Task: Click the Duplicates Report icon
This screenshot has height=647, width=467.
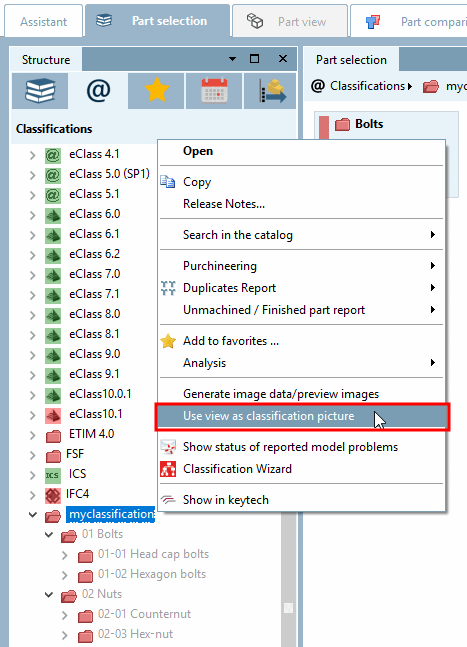Action: click(168, 288)
